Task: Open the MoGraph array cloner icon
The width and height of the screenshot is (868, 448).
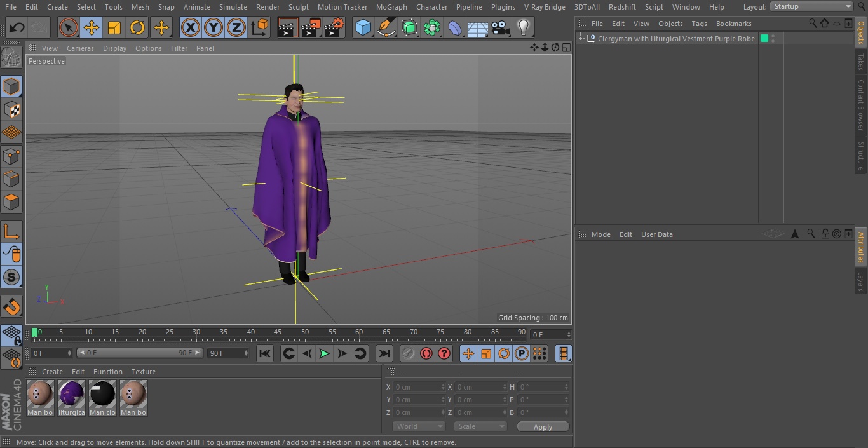Action: 432,27
